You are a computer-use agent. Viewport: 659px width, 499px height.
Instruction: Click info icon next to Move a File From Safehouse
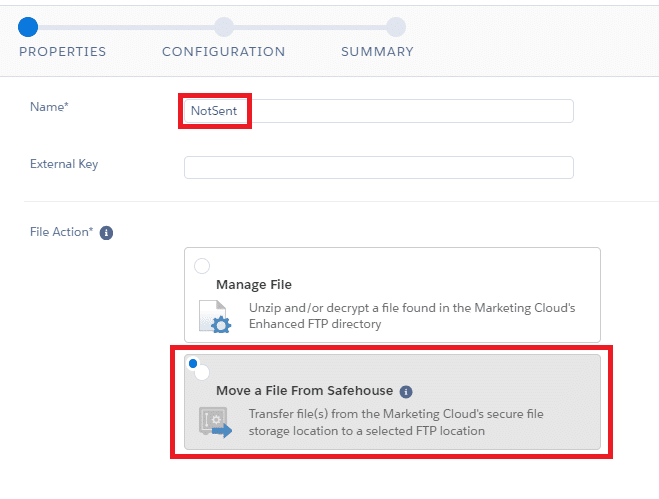coord(406,391)
